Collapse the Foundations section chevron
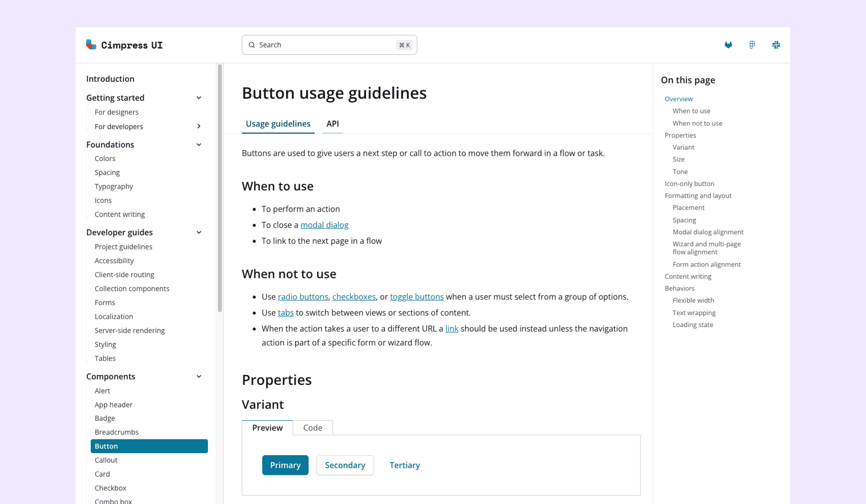The width and height of the screenshot is (866, 504). tap(199, 145)
